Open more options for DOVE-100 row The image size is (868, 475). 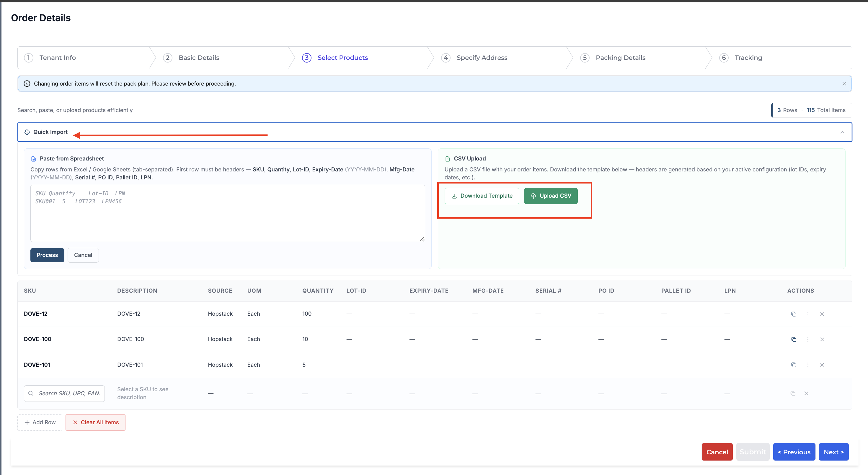point(808,339)
